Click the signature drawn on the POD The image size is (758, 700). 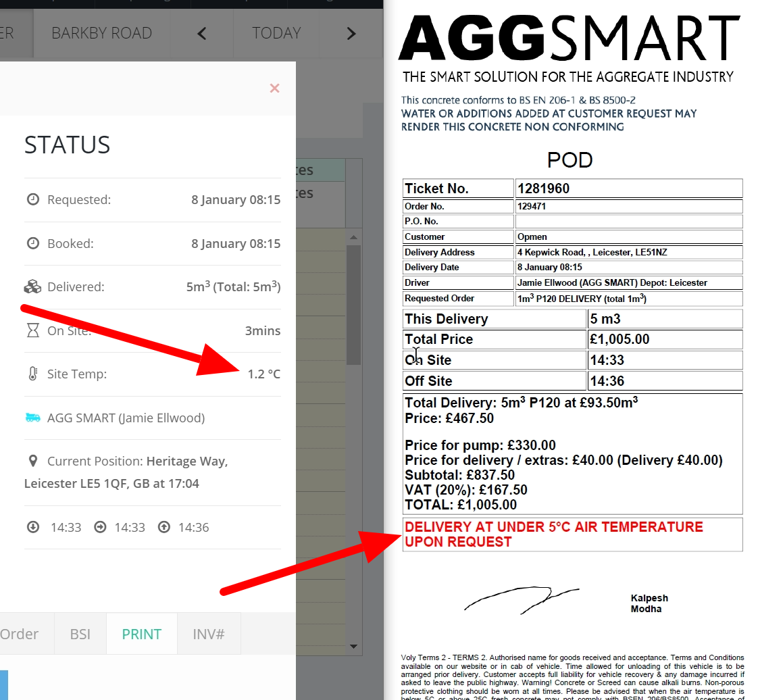(522, 601)
